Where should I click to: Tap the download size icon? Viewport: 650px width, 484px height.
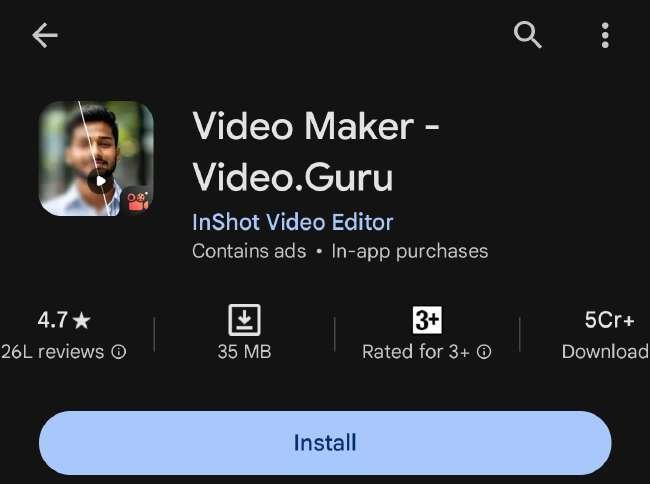tap(245, 320)
